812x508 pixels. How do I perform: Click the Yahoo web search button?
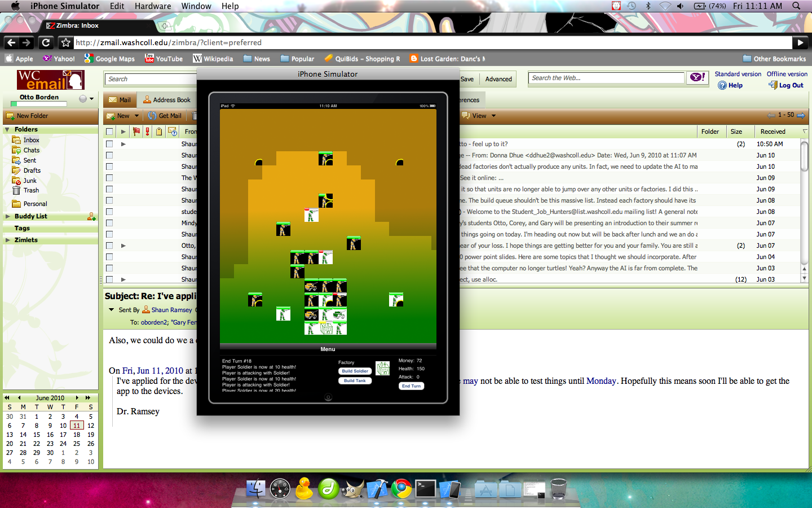pos(698,77)
